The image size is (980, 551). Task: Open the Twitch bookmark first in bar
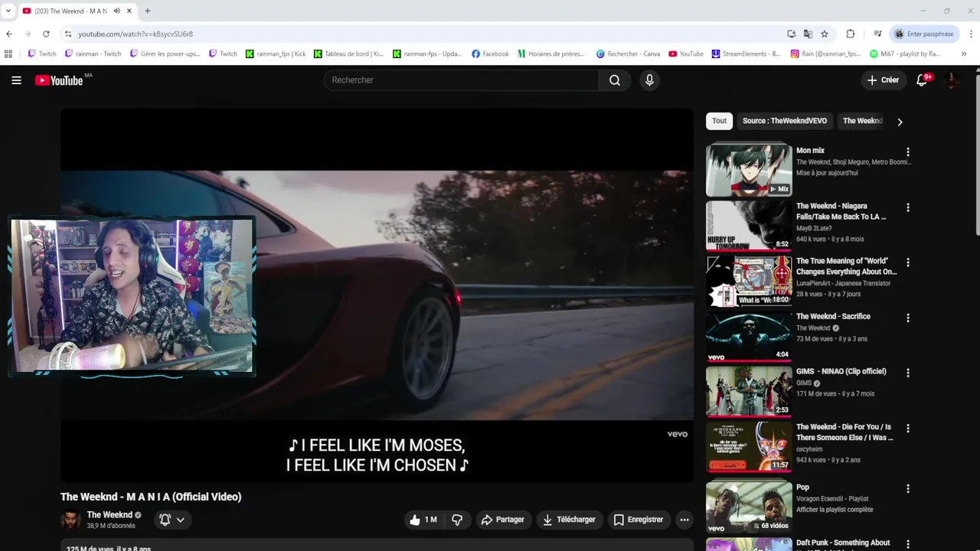pos(42,54)
